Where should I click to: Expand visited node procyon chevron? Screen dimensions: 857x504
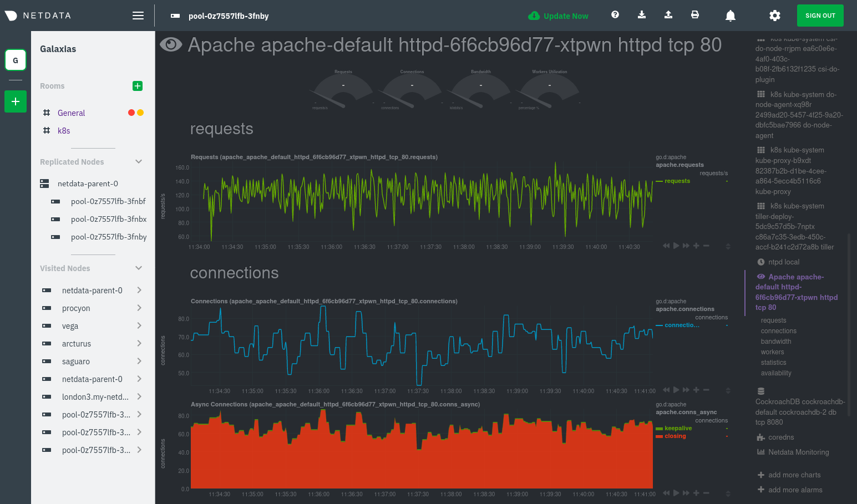[139, 308]
